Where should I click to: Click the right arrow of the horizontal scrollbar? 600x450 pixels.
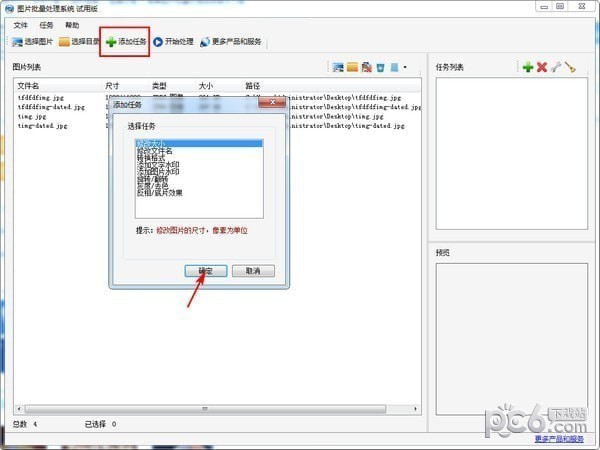(416, 409)
